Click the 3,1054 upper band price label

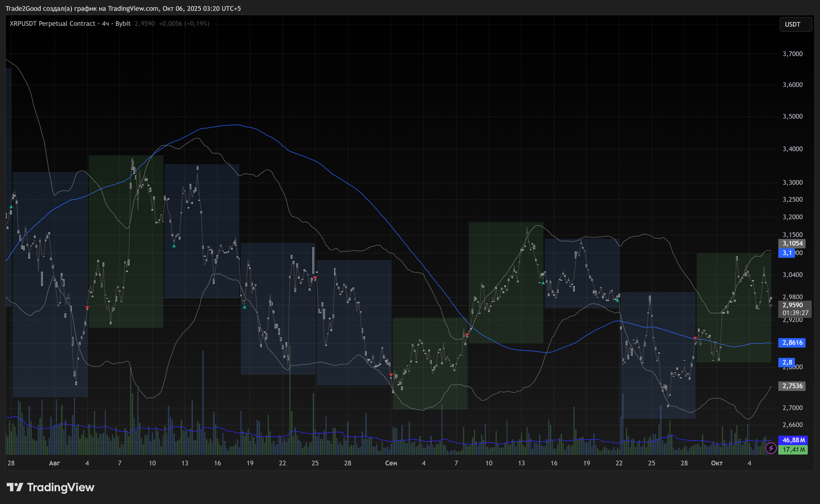(x=792, y=243)
